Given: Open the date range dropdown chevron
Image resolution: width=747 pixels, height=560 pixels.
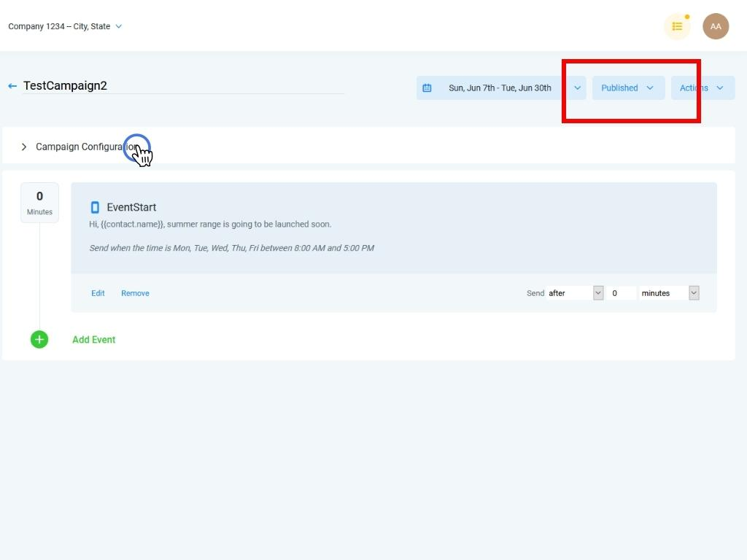Looking at the screenshot, I should 578,88.
